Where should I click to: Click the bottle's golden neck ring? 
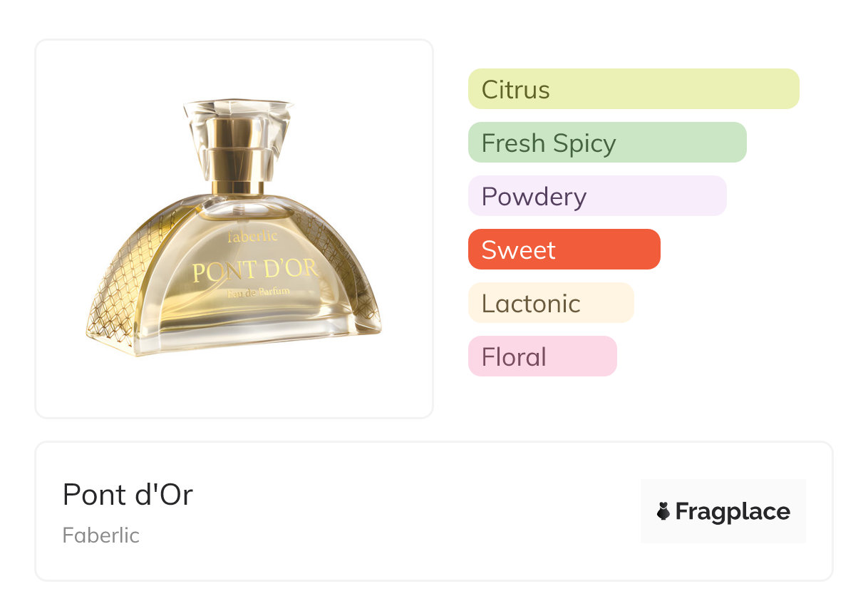[x=237, y=188]
